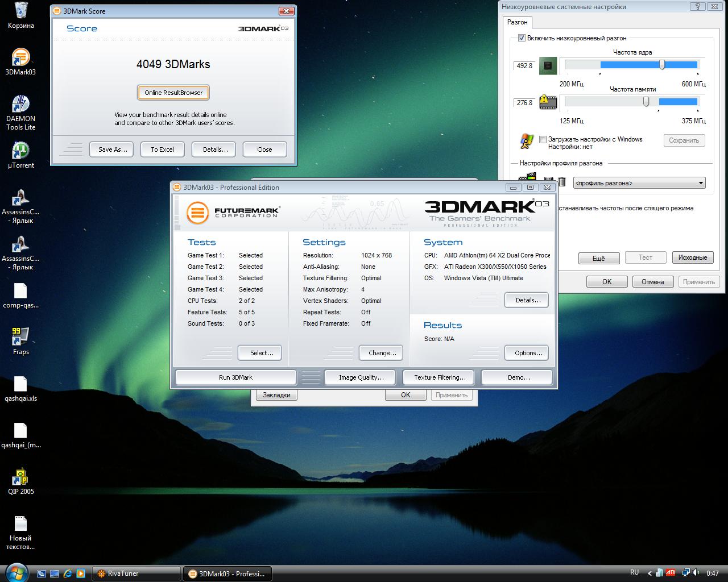Image resolution: width=728 pixels, height=582 pixels.
Task: Start the Demo... button
Action: (518, 377)
